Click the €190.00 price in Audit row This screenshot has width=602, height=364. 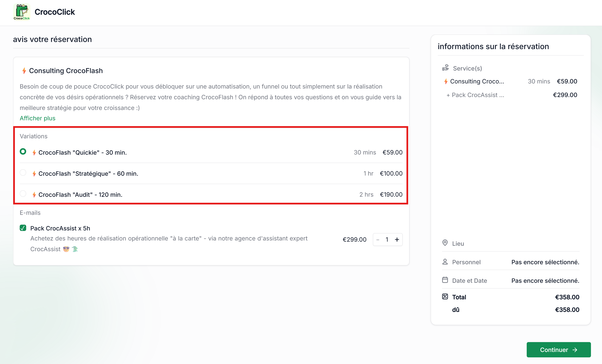click(391, 194)
